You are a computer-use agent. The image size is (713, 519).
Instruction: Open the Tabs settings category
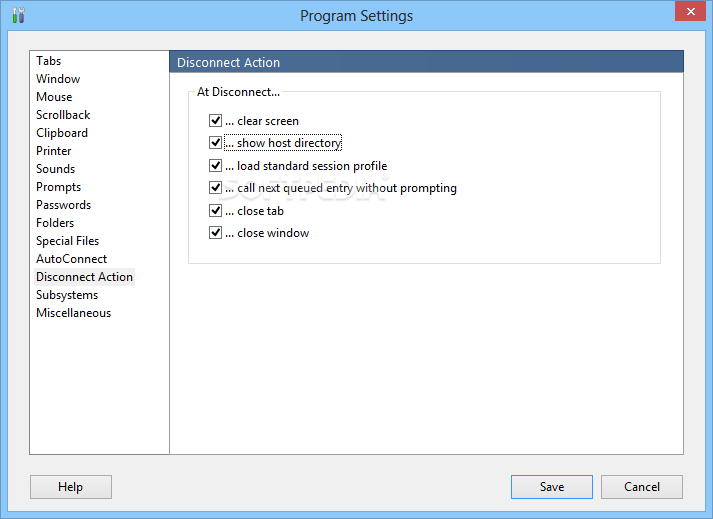(49, 61)
